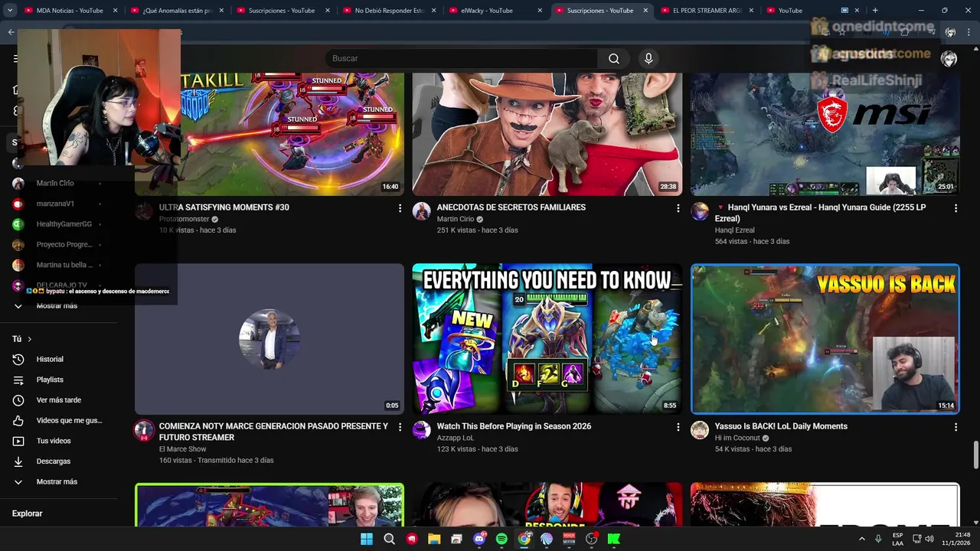Open Videos que me gustan list

59,420
